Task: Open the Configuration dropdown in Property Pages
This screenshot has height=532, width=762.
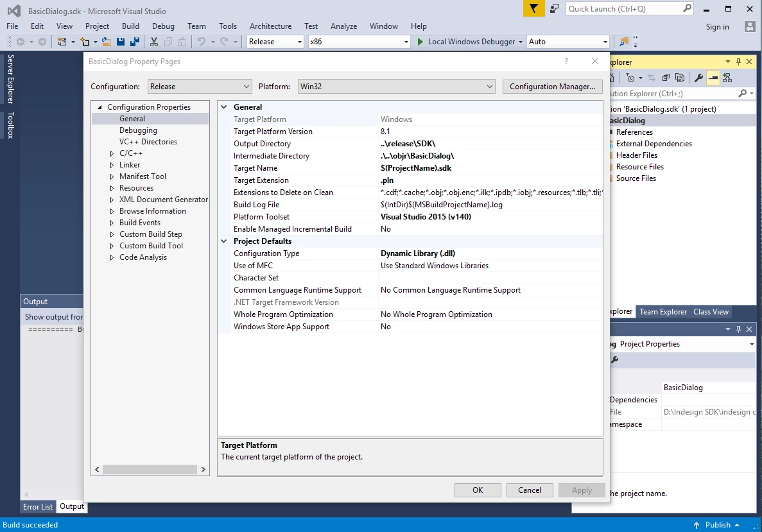Action: click(200, 87)
